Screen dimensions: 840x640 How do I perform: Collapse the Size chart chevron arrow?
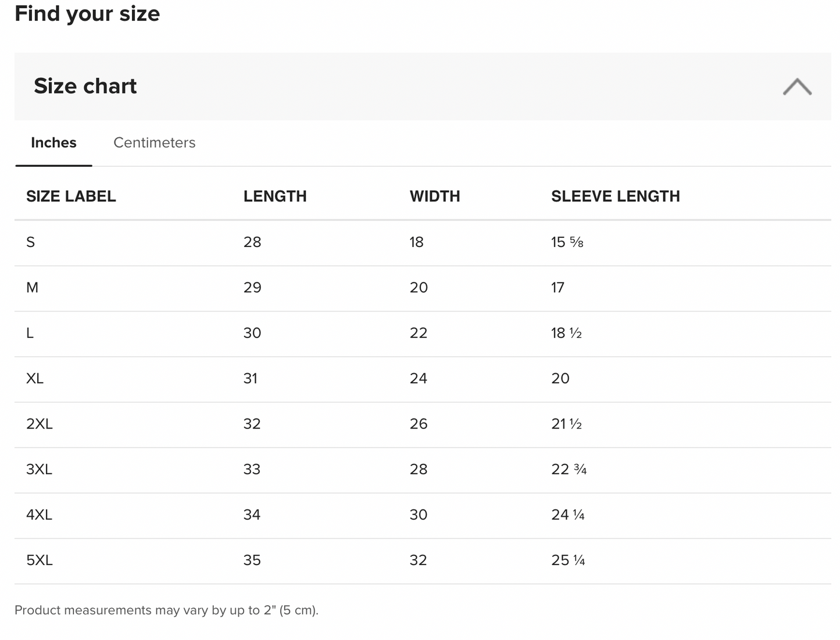pyautogui.click(x=796, y=87)
